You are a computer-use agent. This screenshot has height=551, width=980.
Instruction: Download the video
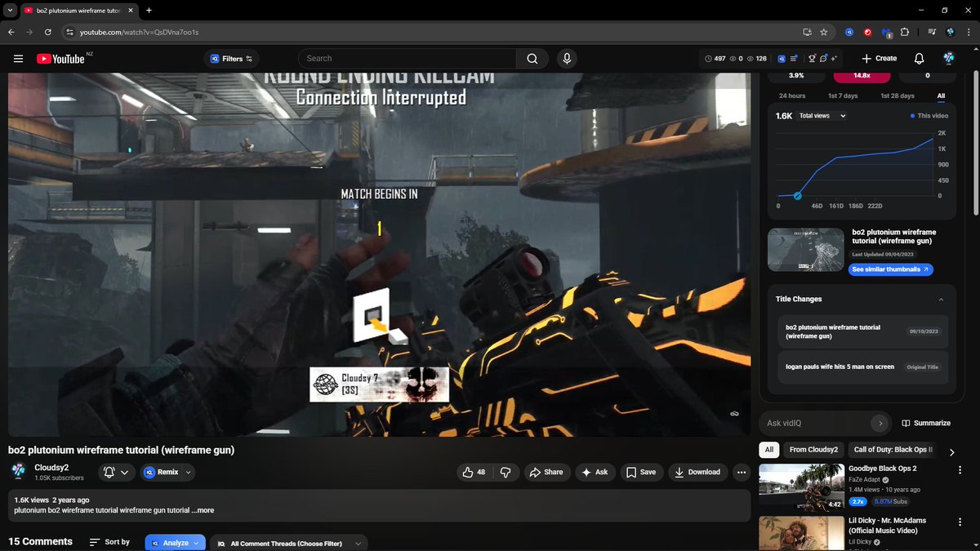(x=697, y=472)
